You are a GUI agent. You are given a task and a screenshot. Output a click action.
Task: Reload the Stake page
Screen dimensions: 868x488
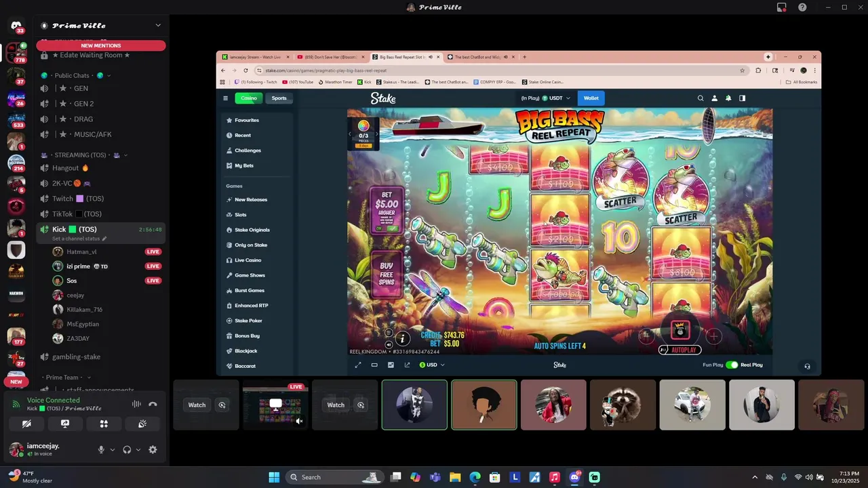245,70
